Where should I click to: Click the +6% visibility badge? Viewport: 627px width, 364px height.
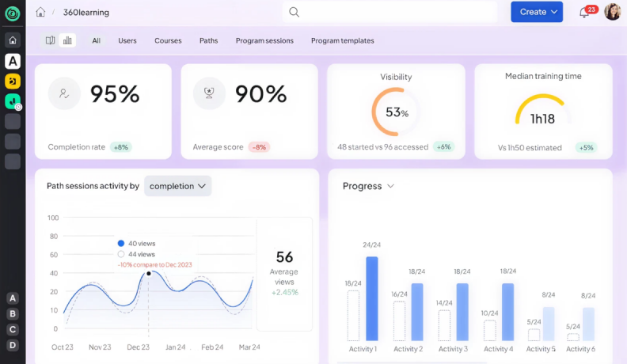click(x=443, y=146)
